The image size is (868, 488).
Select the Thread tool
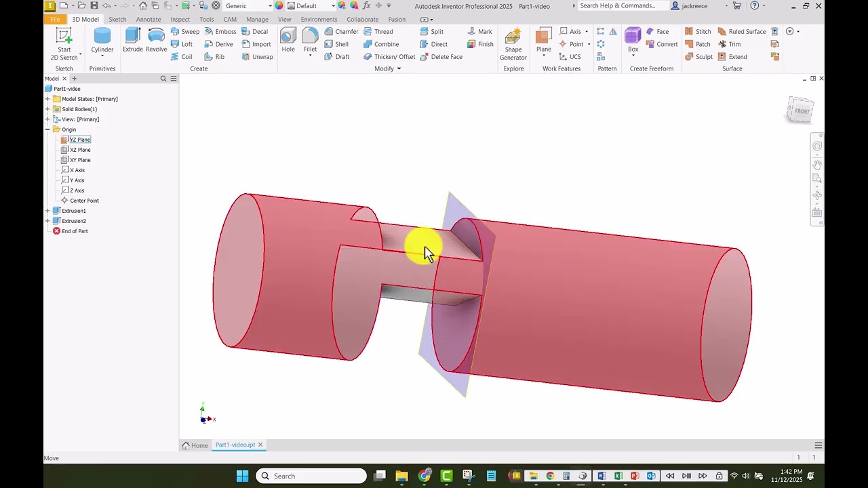[378, 31]
